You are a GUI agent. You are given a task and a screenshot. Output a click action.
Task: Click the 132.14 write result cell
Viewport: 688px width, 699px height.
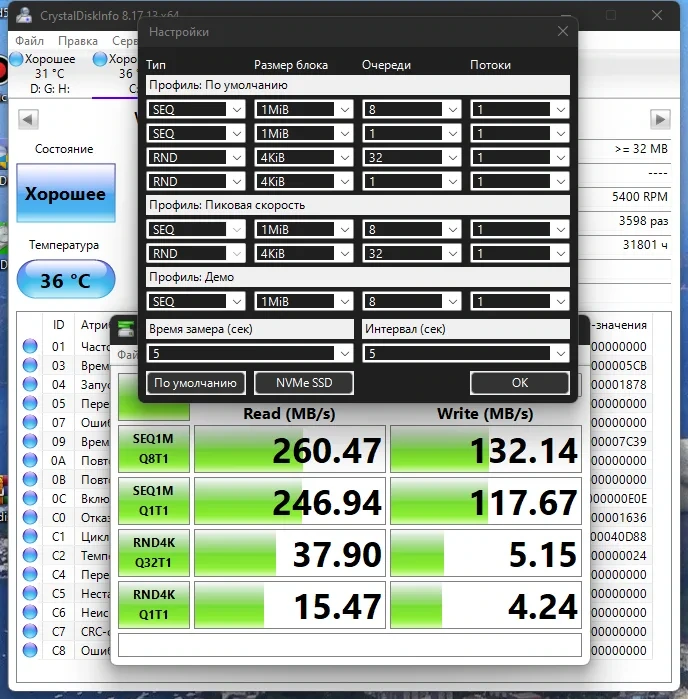[486, 449]
